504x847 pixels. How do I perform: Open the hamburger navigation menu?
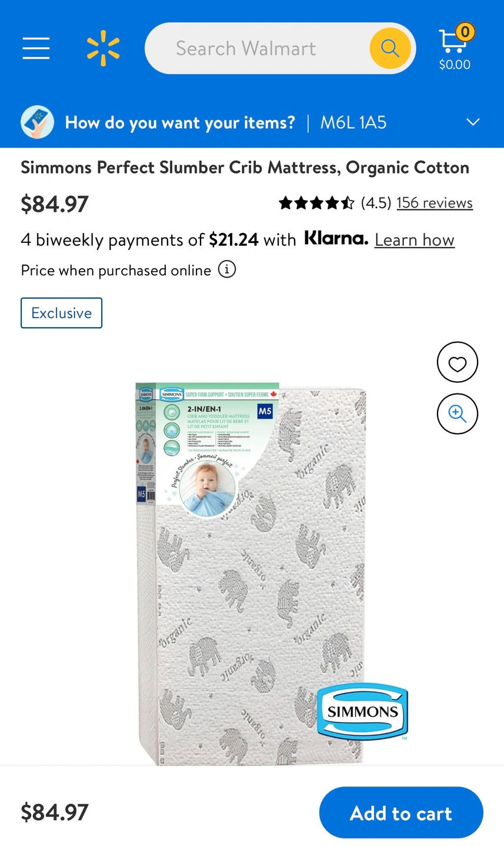pyautogui.click(x=36, y=48)
